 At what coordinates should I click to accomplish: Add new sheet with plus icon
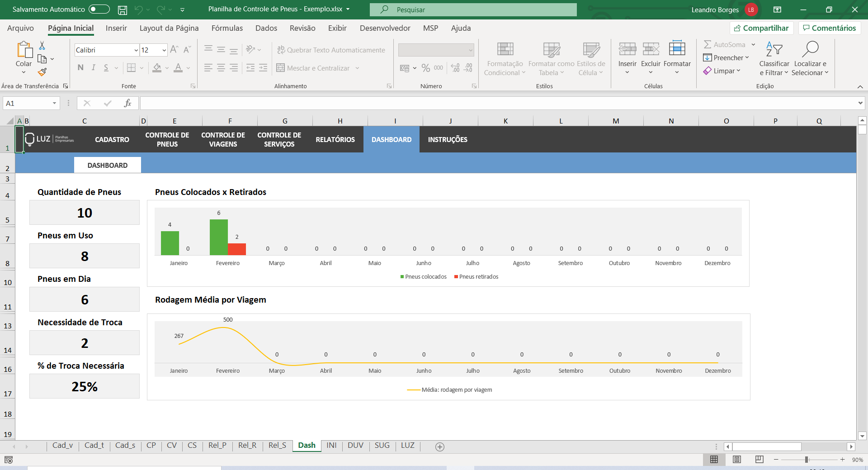(440, 447)
